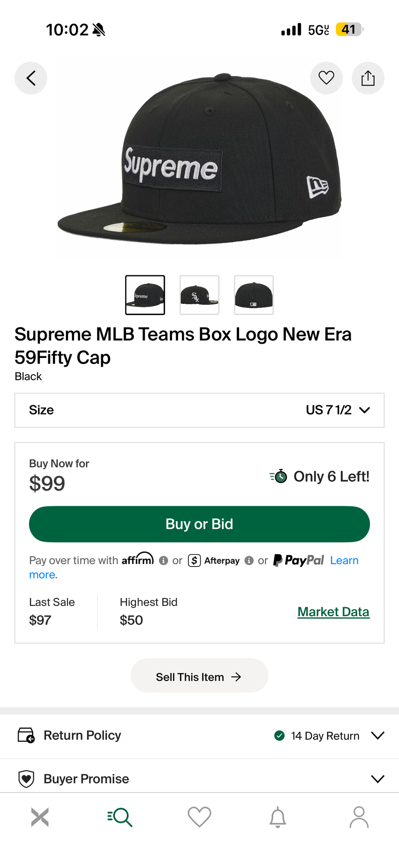View the back view cap thumbnail

(x=254, y=295)
